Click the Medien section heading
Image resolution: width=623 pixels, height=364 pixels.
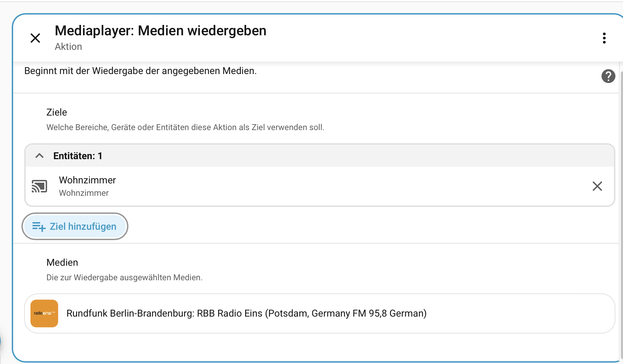click(62, 263)
